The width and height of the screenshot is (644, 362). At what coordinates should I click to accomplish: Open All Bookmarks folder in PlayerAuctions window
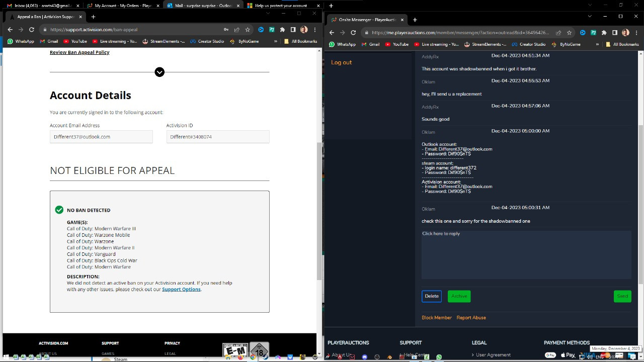[x=622, y=44]
